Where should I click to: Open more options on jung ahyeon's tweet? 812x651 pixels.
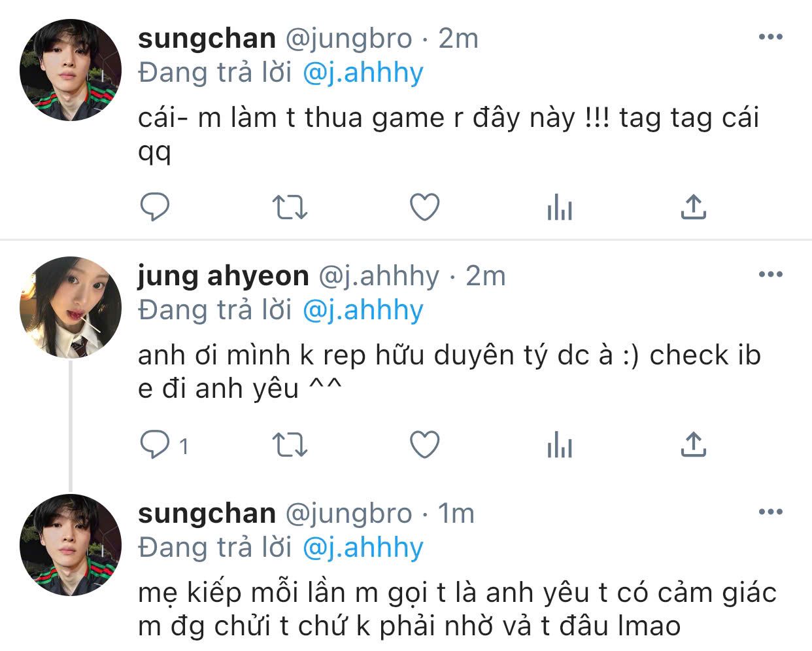771,275
